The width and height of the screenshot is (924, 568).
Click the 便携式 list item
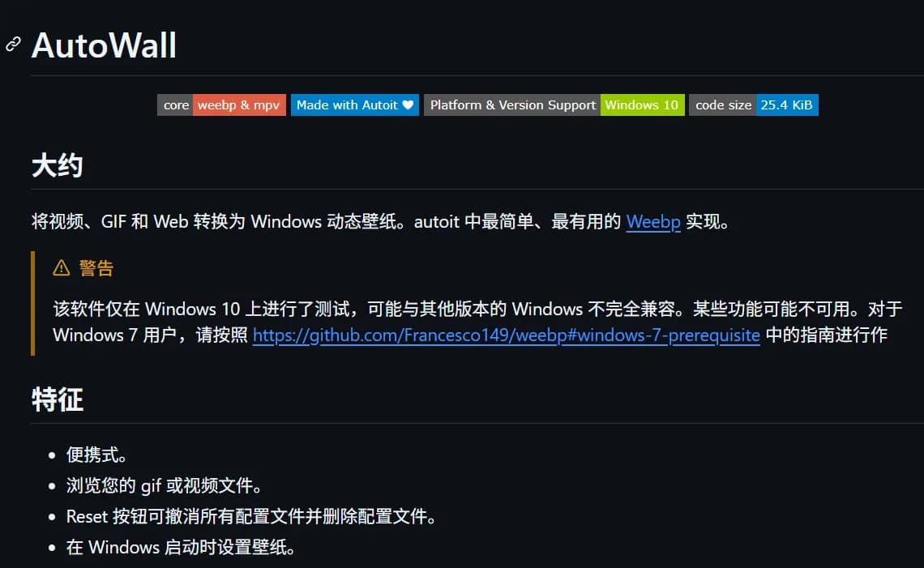click(x=96, y=455)
